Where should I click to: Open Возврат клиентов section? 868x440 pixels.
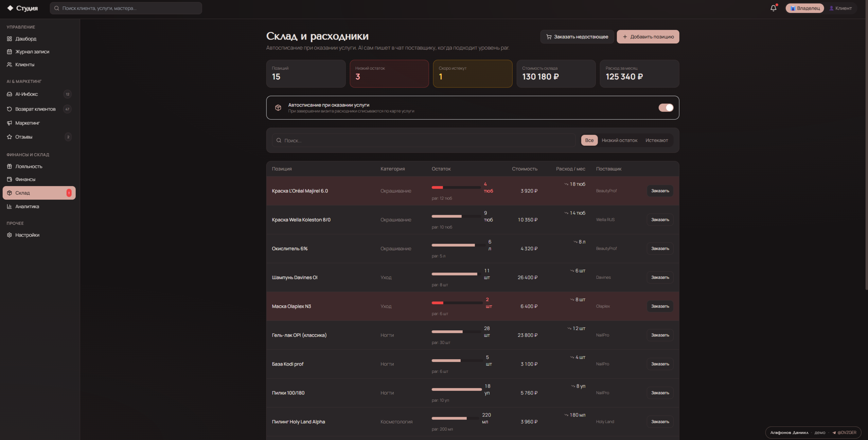(x=39, y=109)
